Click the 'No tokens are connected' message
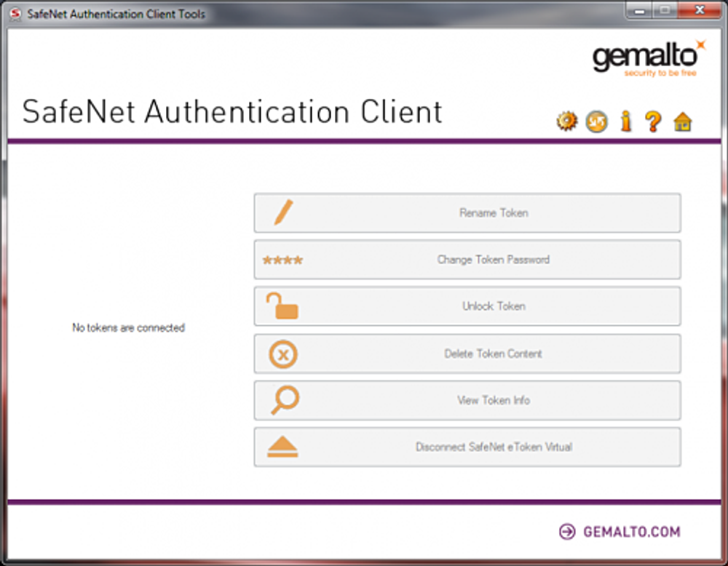728x566 pixels. point(129,327)
